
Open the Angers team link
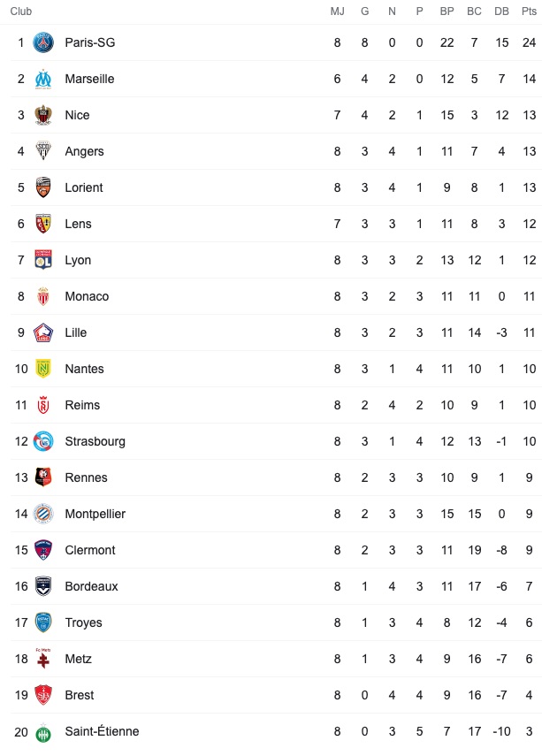[x=84, y=151]
